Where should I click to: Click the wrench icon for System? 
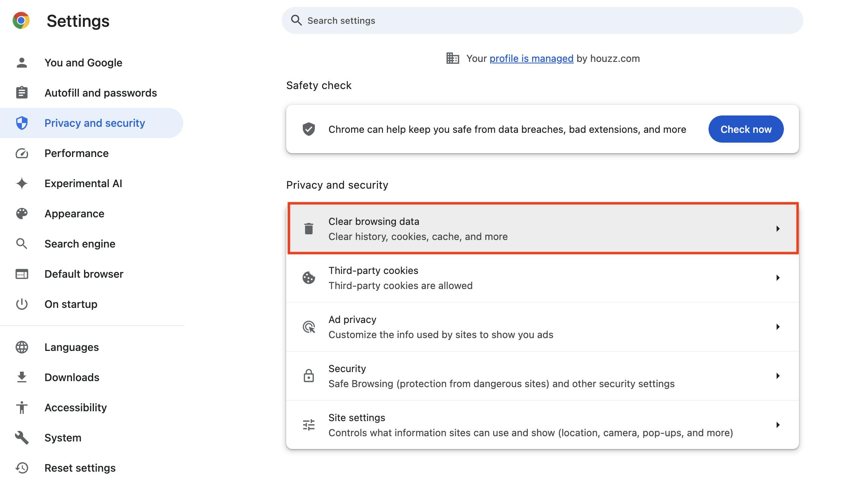[x=22, y=438]
